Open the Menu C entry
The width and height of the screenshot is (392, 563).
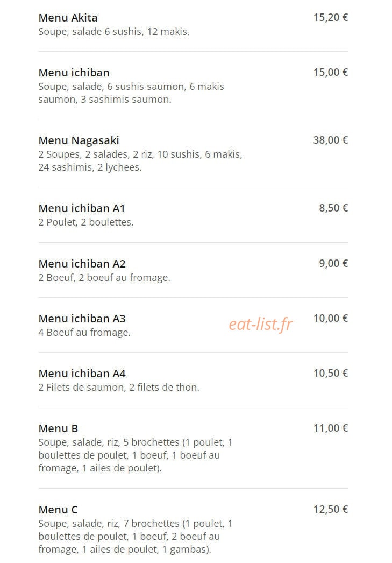[58, 510]
